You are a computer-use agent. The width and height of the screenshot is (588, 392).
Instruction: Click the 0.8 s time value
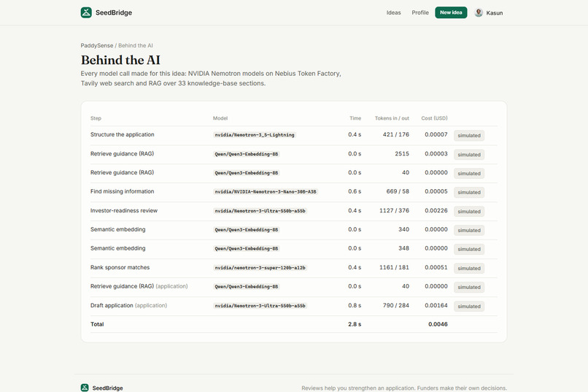coord(355,305)
